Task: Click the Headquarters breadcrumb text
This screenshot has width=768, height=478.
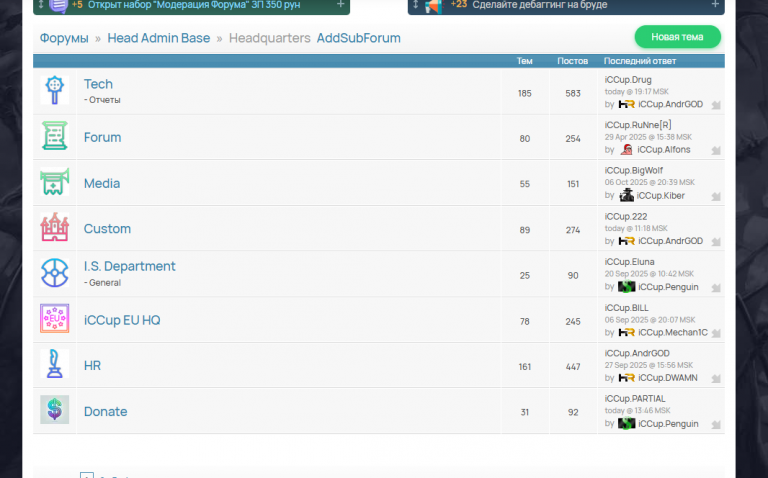Action: click(x=270, y=38)
